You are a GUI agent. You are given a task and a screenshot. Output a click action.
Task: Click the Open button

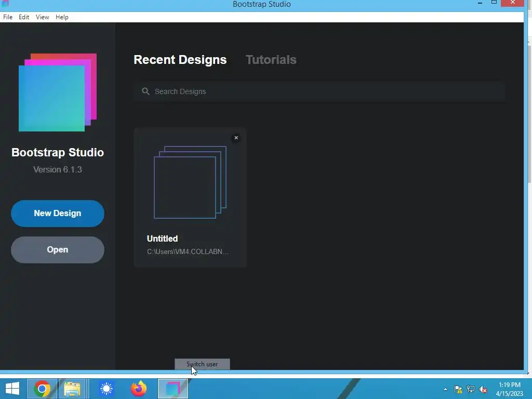coord(58,250)
